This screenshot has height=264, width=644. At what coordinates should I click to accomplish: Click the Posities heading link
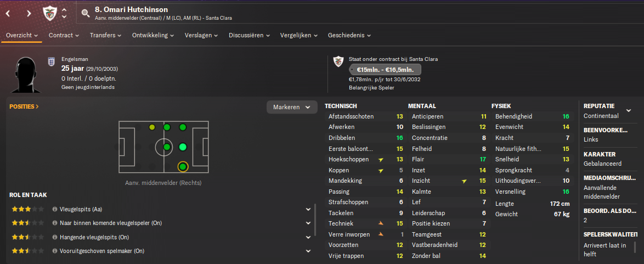(24, 106)
